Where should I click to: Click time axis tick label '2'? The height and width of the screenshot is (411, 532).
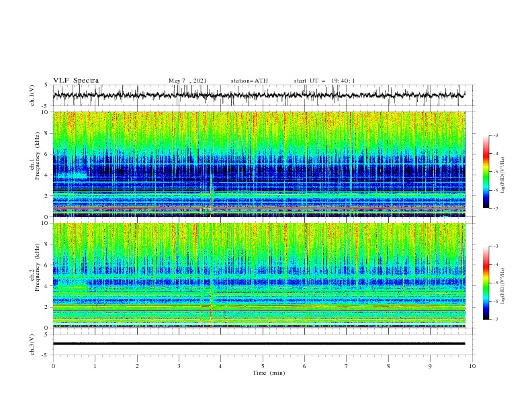pyautogui.click(x=137, y=366)
